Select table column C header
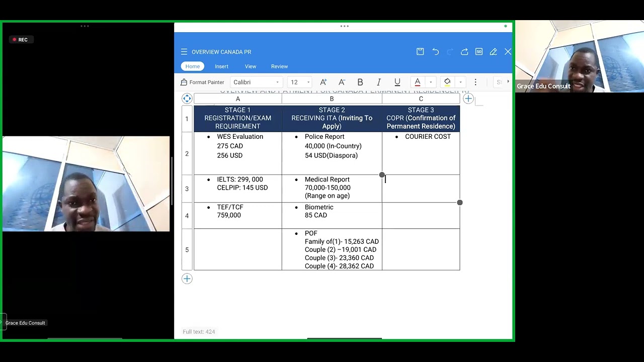This screenshot has width=644, height=362. coord(421,99)
